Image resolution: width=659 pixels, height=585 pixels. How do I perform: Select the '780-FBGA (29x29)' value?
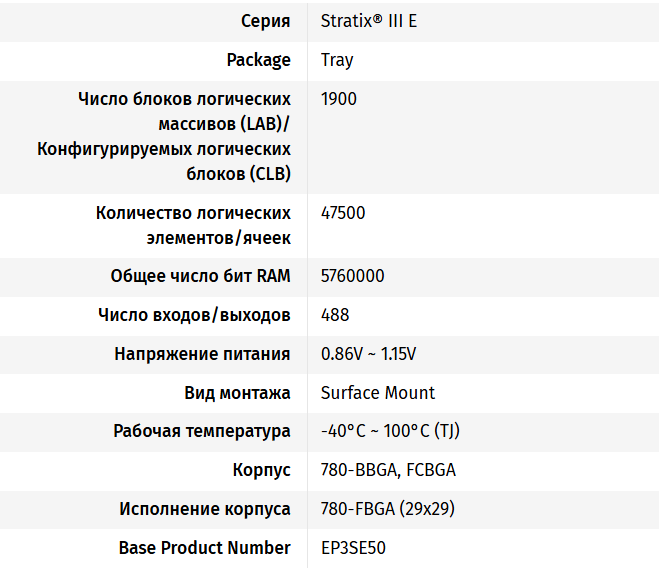[x=388, y=509]
